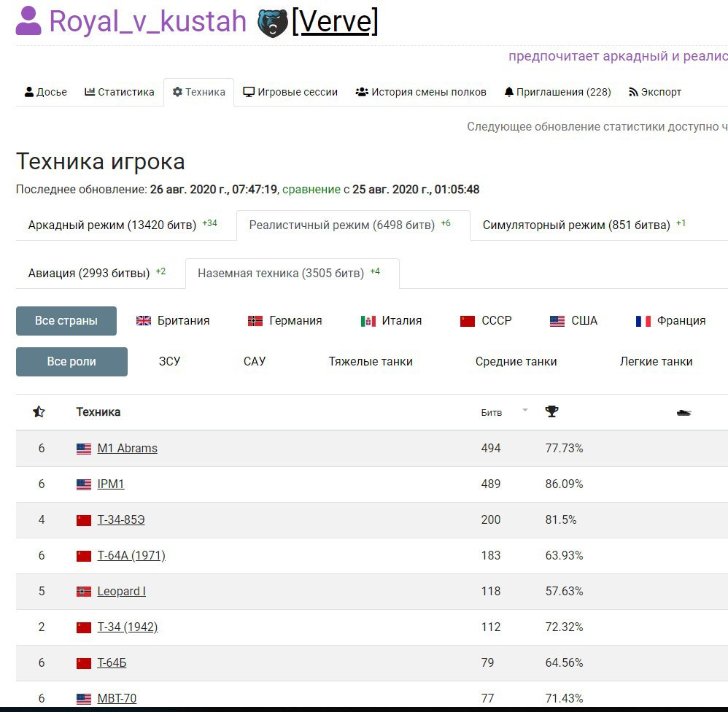This screenshot has height=712, width=728.
Task: Click the Royal_v_kustah player name
Action: 147,21
